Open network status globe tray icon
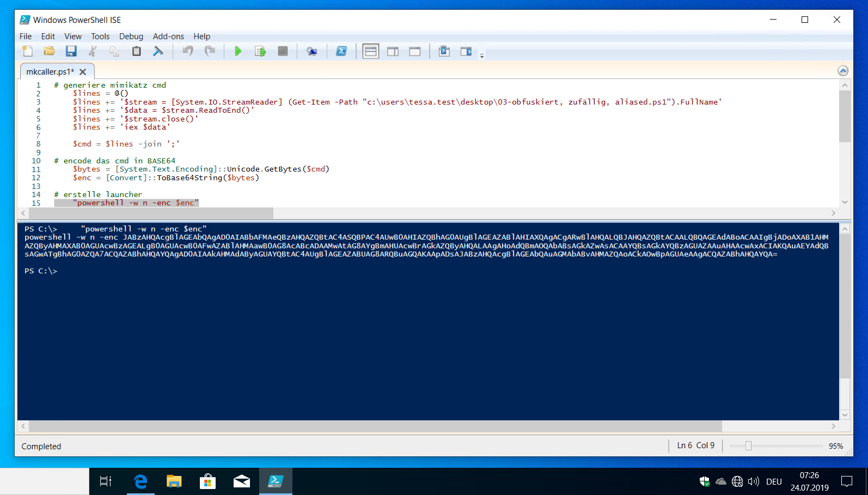 pos(737,481)
